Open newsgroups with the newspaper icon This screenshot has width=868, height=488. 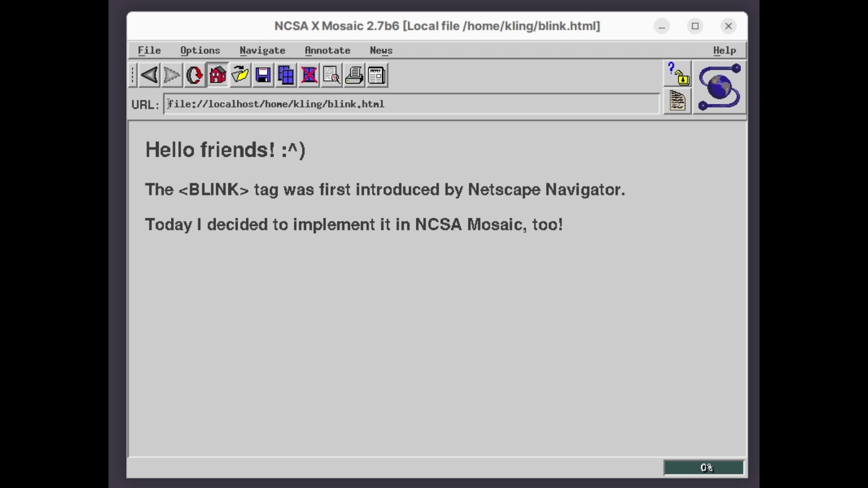coord(377,75)
